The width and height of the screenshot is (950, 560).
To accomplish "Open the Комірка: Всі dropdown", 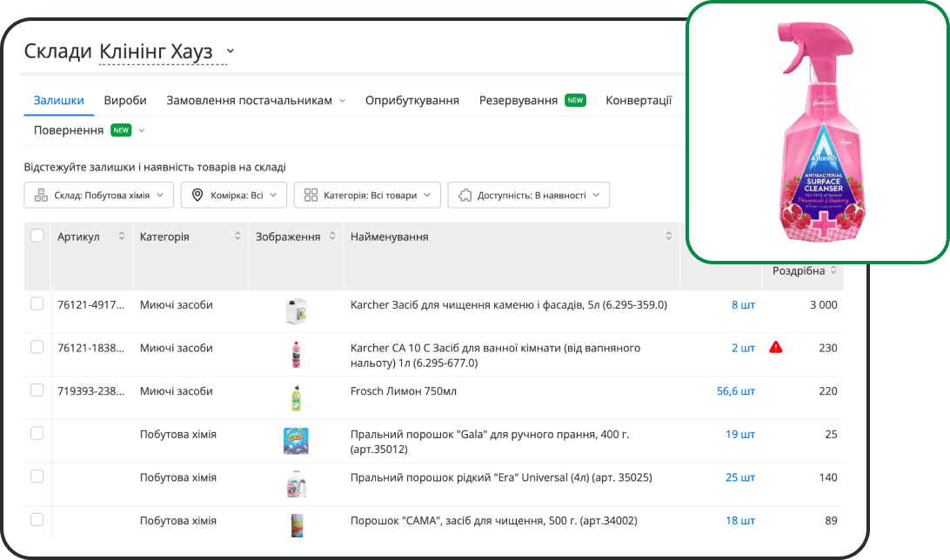I will coord(234,196).
